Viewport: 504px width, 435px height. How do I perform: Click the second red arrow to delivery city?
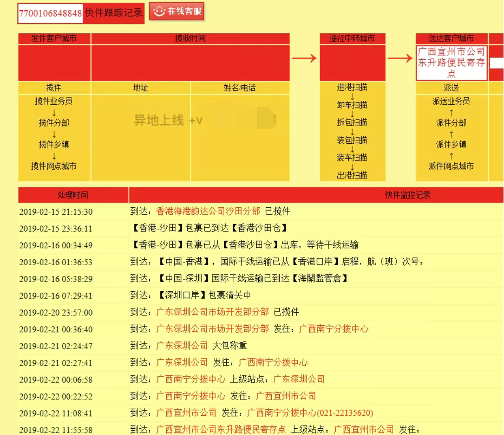(x=400, y=58)
